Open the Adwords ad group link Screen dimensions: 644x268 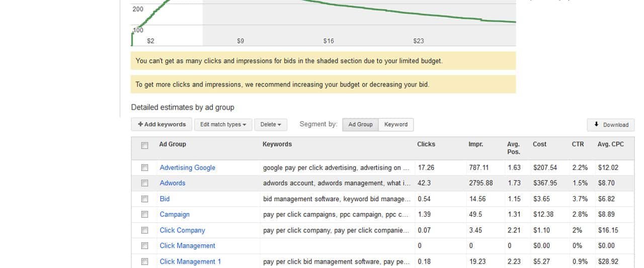pos(173,183)
